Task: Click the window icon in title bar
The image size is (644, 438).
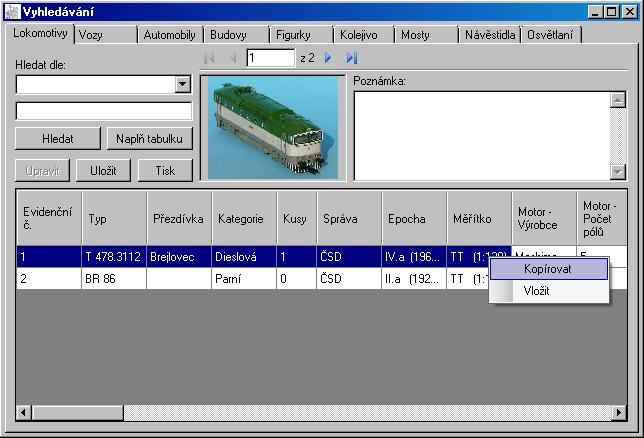Action: coord(12,12)
